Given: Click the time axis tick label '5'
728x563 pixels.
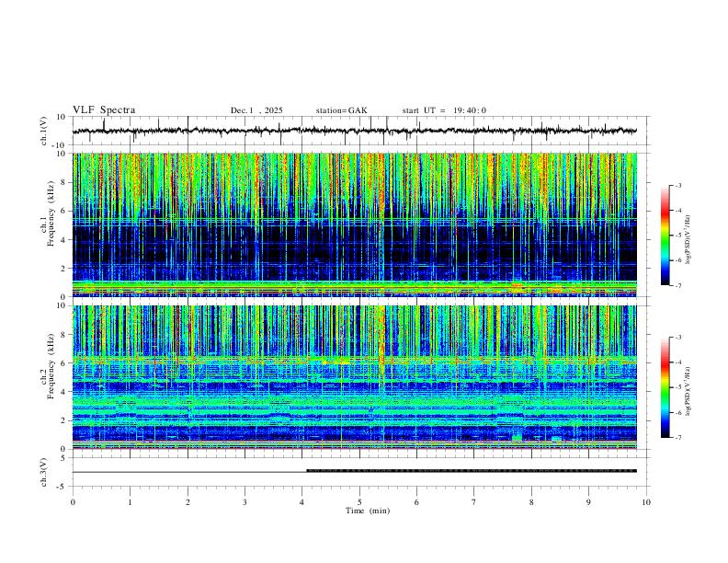Looking at the screenshot, I should (359, 502).
